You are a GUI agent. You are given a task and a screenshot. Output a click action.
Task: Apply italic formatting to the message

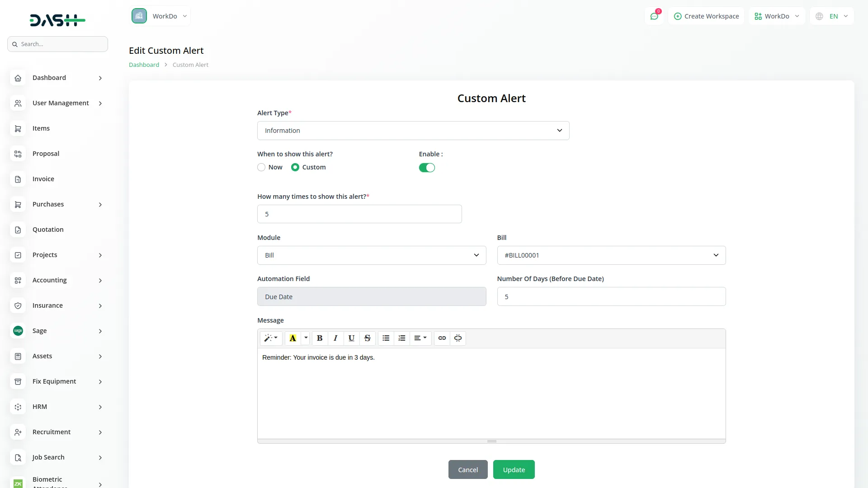click(335, 338)
